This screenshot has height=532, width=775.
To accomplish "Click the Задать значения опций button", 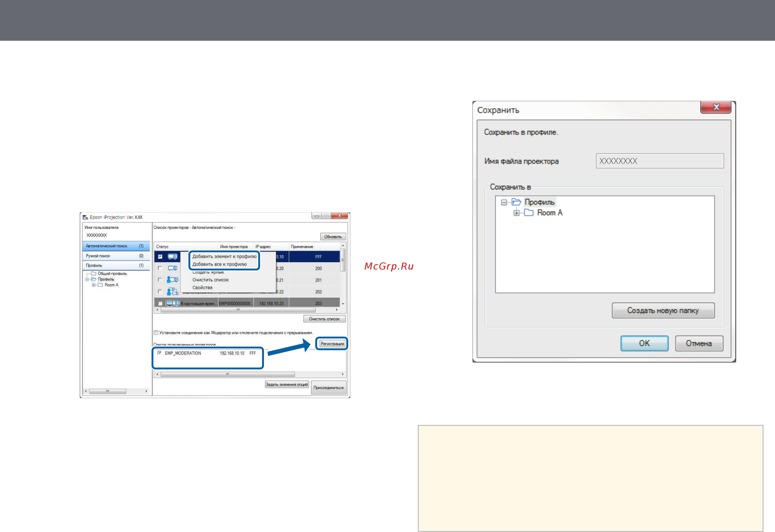I will coord(287,384).
